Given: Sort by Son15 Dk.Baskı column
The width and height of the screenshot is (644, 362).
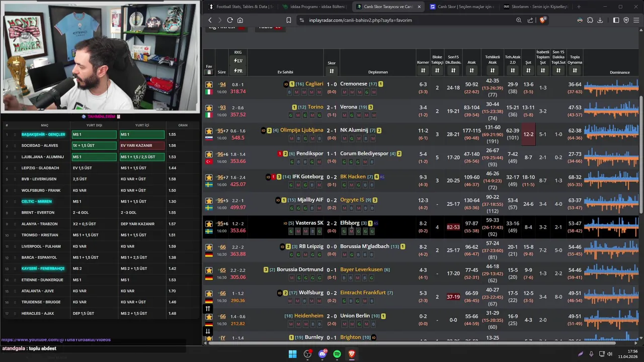Looking at the screenshot, I should point(453,70).
